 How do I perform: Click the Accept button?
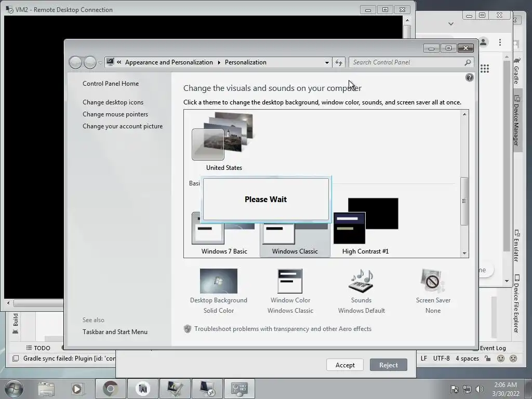pyautogui.click(x=345, y=365)
